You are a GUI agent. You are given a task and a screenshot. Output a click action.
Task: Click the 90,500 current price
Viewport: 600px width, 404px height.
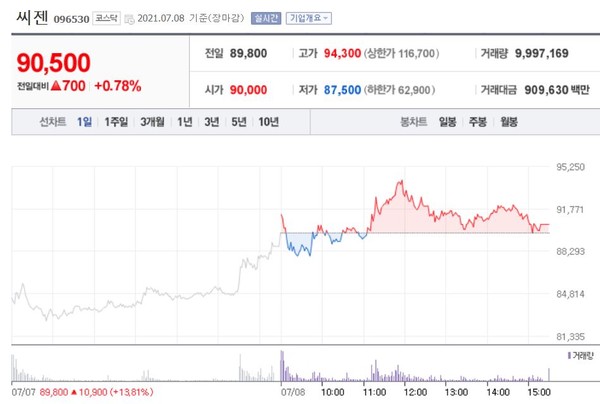pyautogui.click(x=56, y=62)
